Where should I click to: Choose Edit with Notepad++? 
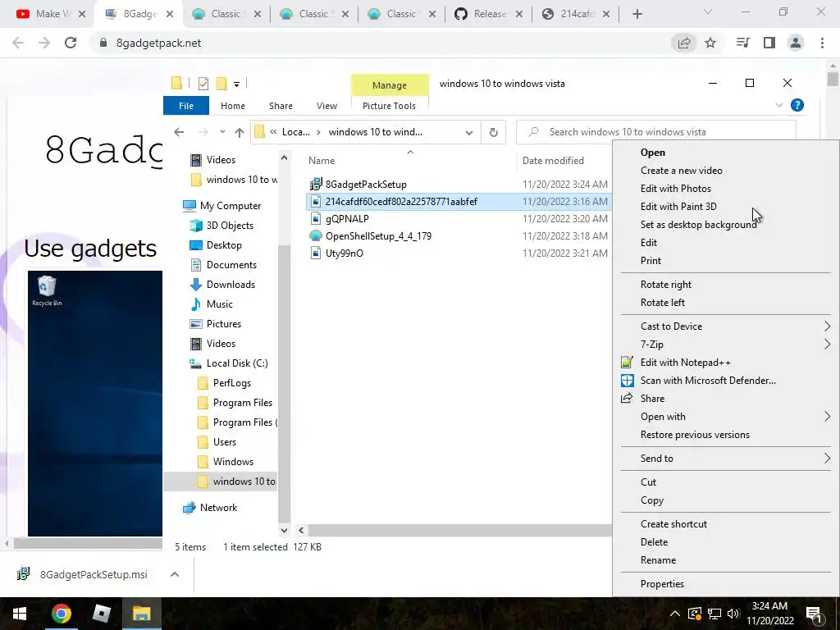[x=685, y=363]
